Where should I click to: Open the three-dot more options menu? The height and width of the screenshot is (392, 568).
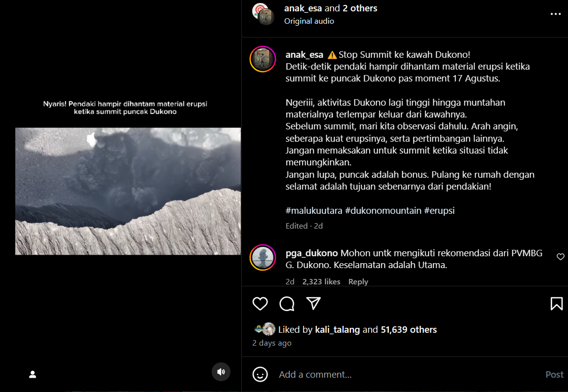pos(555,14)
